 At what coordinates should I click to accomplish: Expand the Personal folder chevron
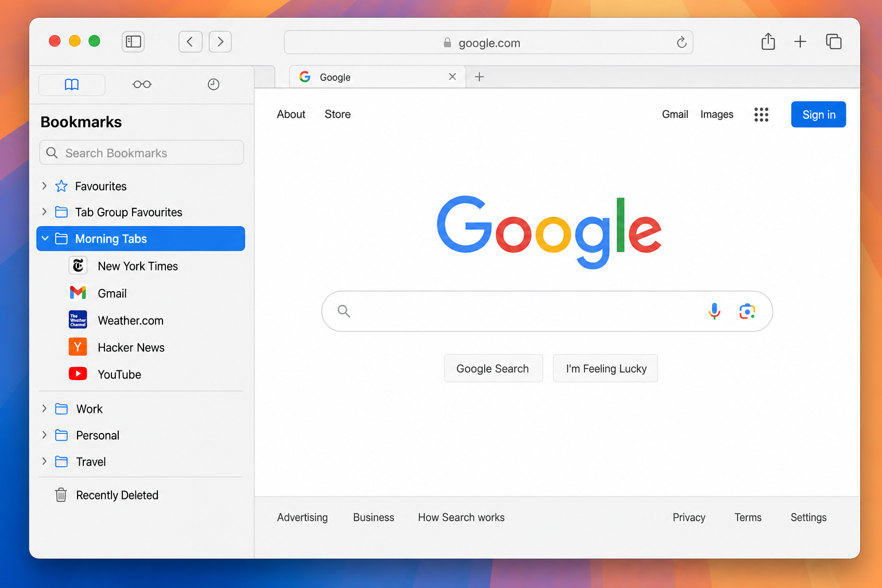(x=44, y=435)
